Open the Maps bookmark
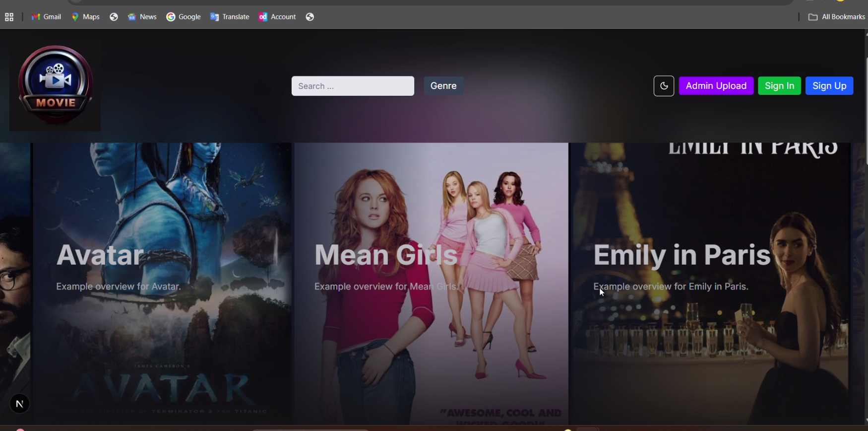Viewport: 868px width, 431px height. point(86,17)
